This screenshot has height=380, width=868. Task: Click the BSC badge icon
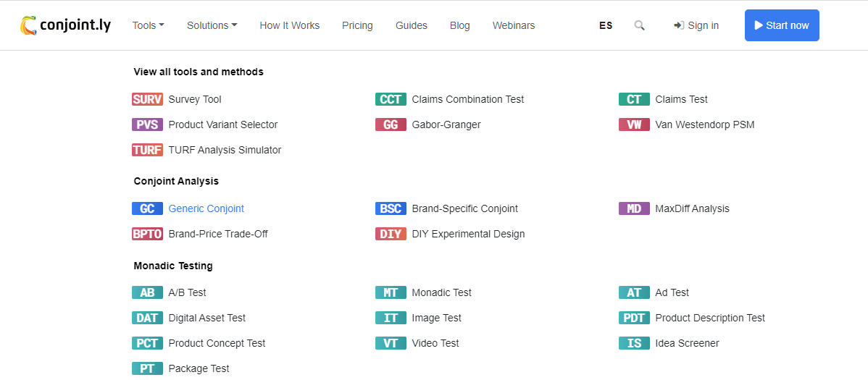click(391, 209)
